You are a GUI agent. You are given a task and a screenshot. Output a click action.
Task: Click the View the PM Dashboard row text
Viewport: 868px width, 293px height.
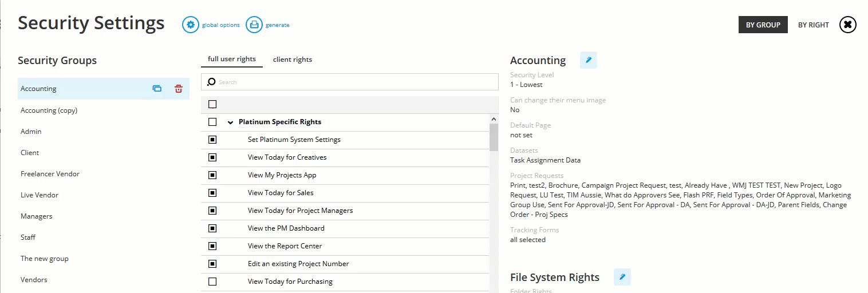[286, 228]
